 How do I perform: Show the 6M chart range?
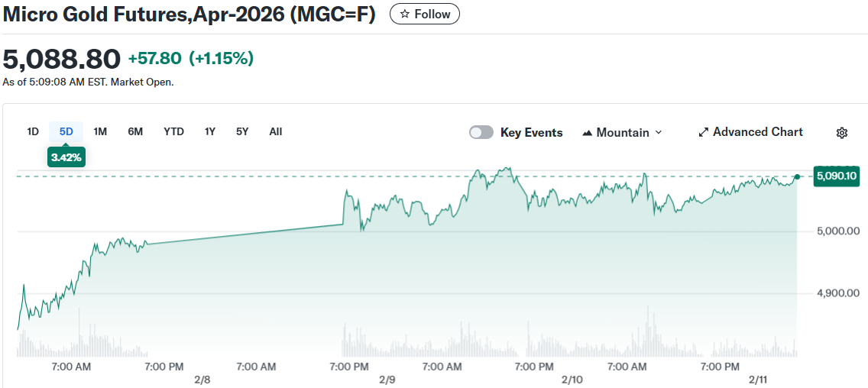[x=135, y=131]
